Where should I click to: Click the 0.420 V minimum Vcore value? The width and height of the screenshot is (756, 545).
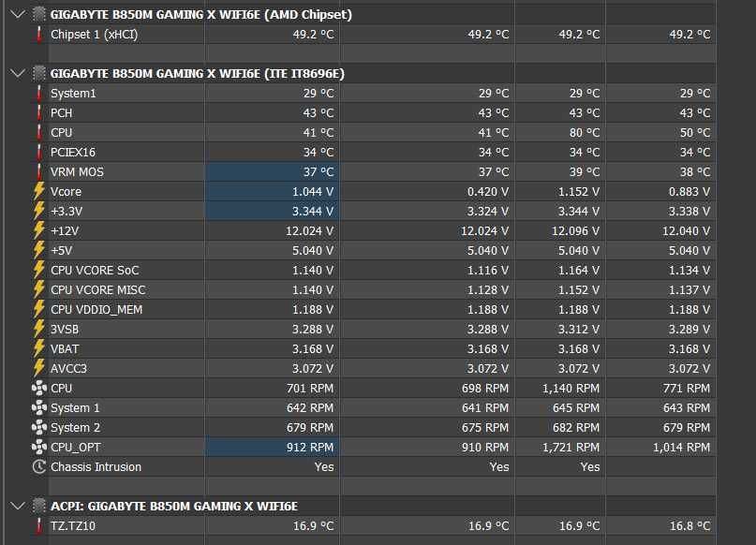(488, 192)
